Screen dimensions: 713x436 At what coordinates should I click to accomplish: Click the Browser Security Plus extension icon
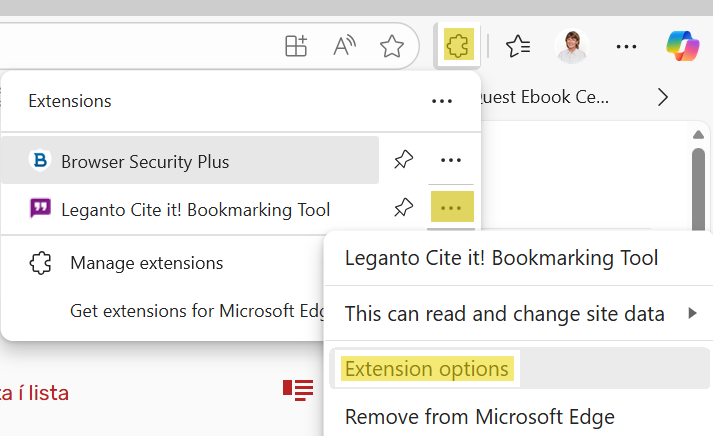click(x=40, y=161)
